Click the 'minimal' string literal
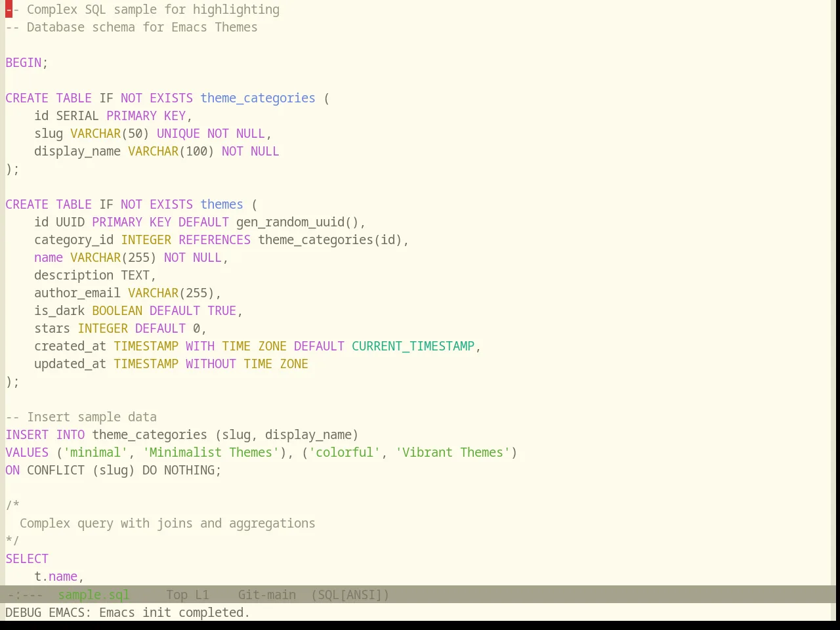Viewport: 840px width, 630px height. pos(96,452)
